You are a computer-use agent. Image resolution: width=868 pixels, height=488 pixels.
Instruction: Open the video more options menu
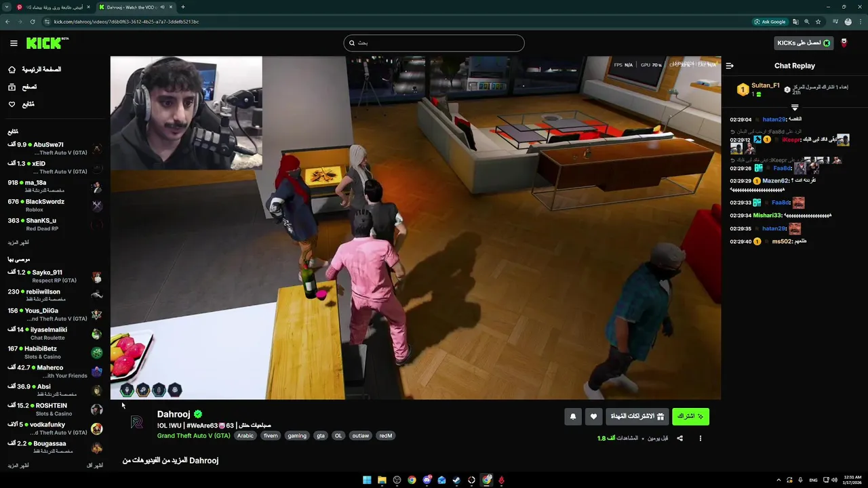(x=701, y=439)
